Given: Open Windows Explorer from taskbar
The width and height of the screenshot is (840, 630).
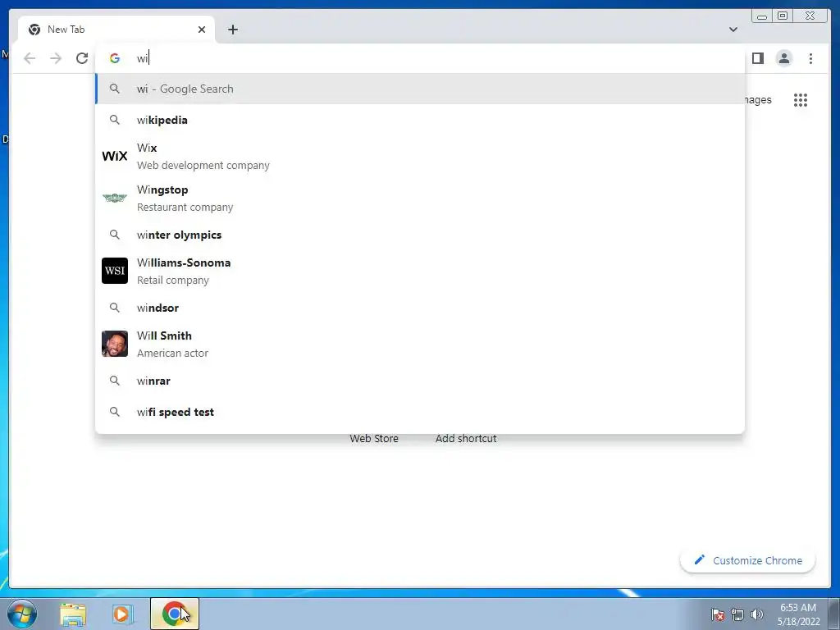Looking at the screenshot, I should tap(73, 614).
